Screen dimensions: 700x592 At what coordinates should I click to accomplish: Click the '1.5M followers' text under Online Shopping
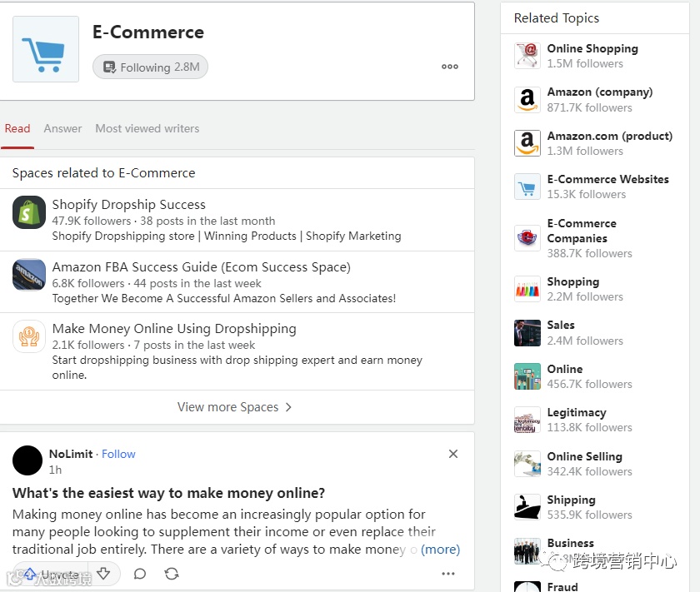coord(585,63)
